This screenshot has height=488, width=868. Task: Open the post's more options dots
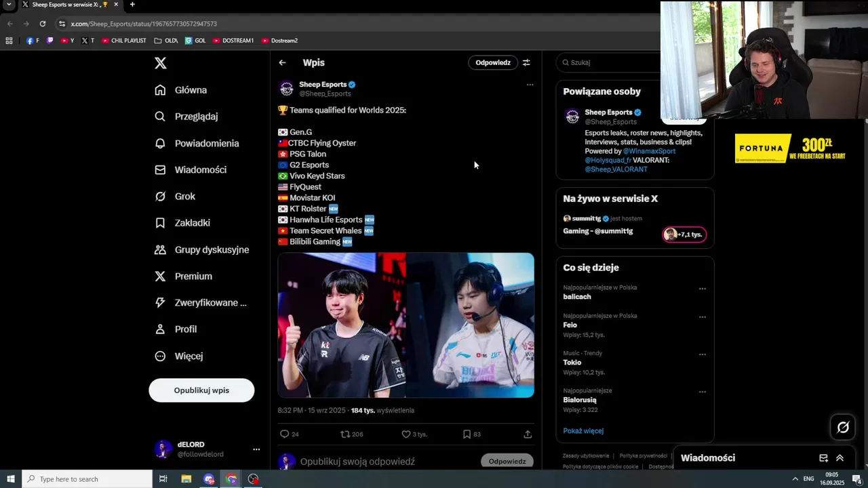point(530,85)
